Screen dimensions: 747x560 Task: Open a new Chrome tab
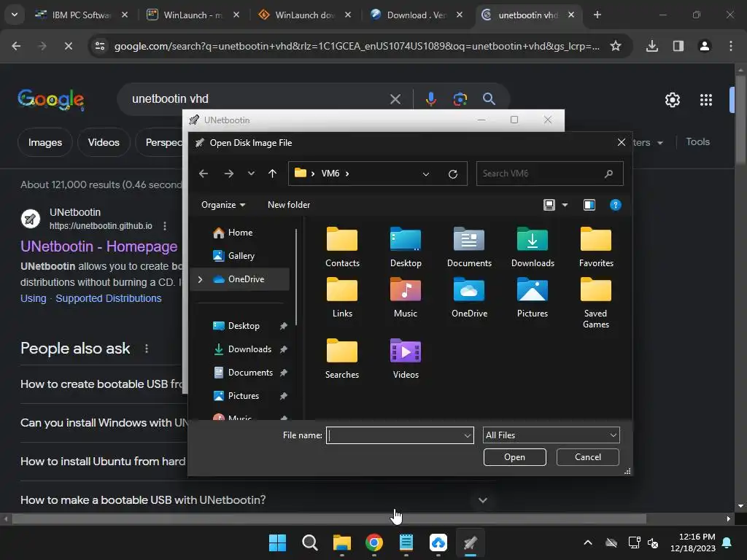597,15
